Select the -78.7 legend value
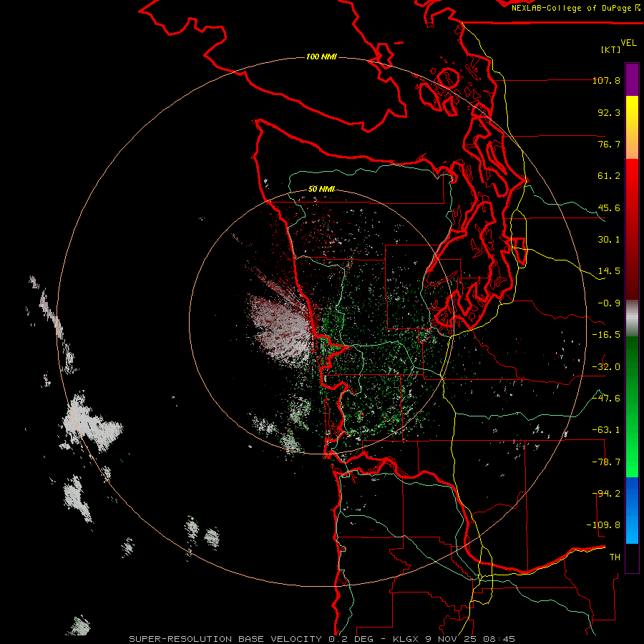The height and width of the screenshot is (644, 644). (606, 462)
